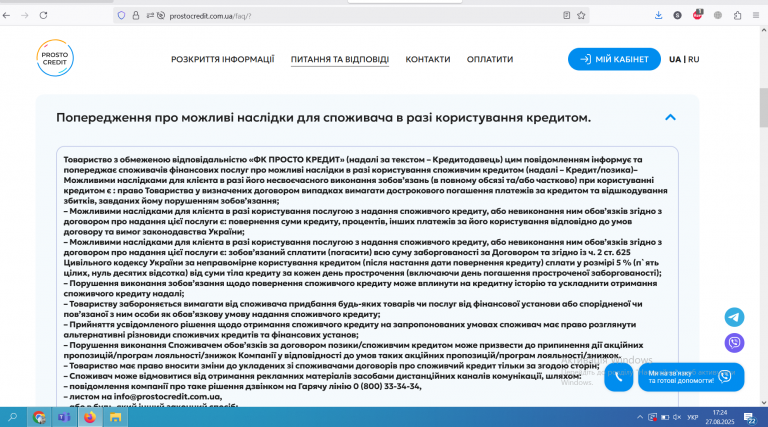768x427 pixels.
Task: Click the section title about credit consequences
Action: [323, 118]
